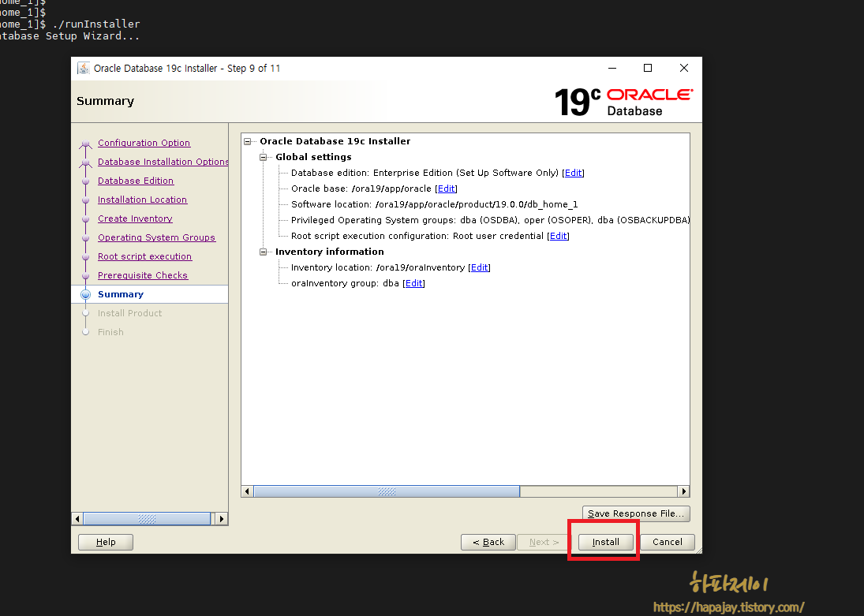This screenshot has height=616, width=864.
Task: Select the Global settings heading text
Action: point(313,157)
